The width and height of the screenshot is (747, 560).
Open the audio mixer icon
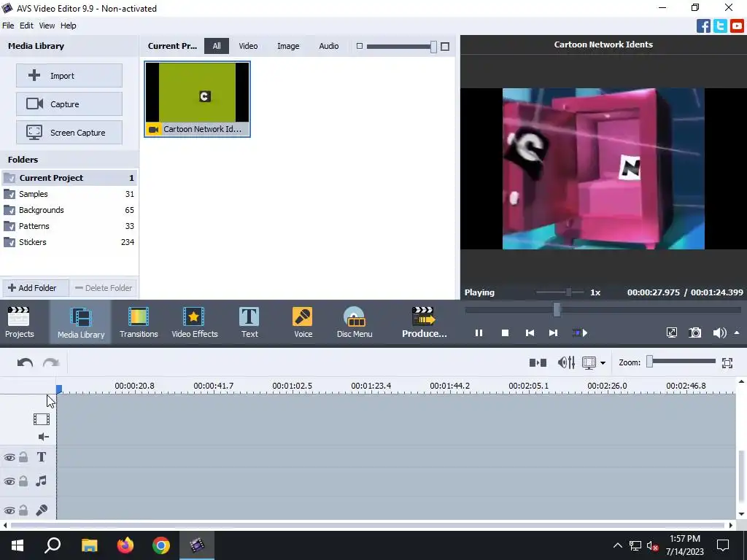coord(566,363)
